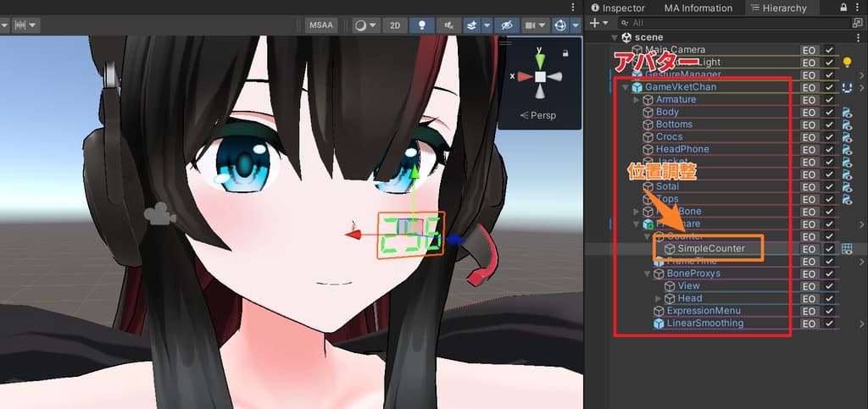Collapse the BoneProxys foldout

(x=647, y=274)
